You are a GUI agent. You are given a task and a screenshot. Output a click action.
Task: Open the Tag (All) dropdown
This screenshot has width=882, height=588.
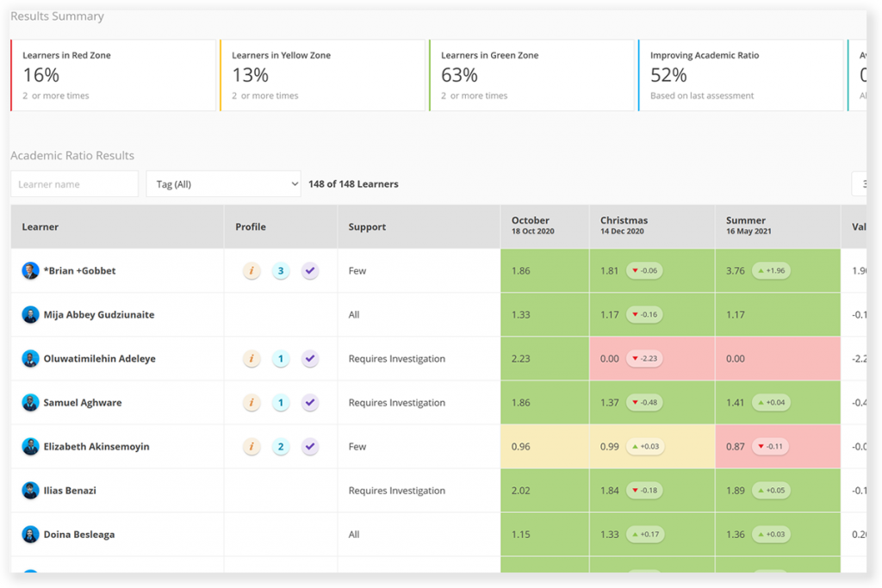[223, 184]
